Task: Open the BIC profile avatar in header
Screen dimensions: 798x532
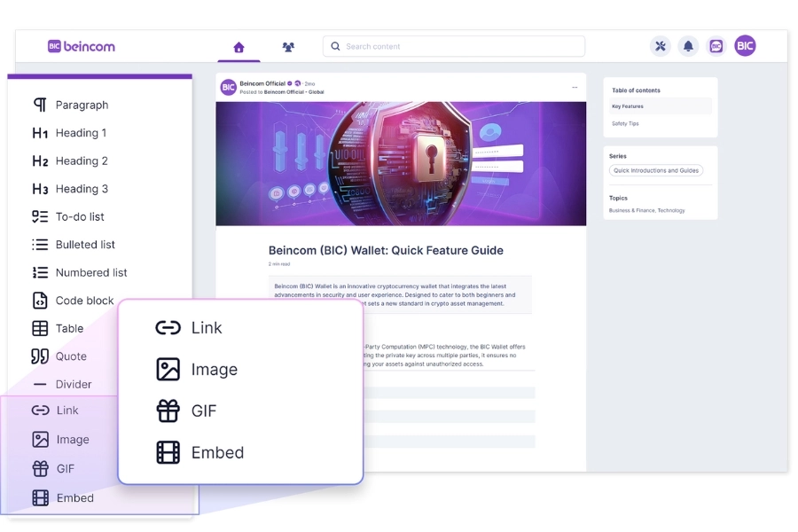Action: pos(745,46)
